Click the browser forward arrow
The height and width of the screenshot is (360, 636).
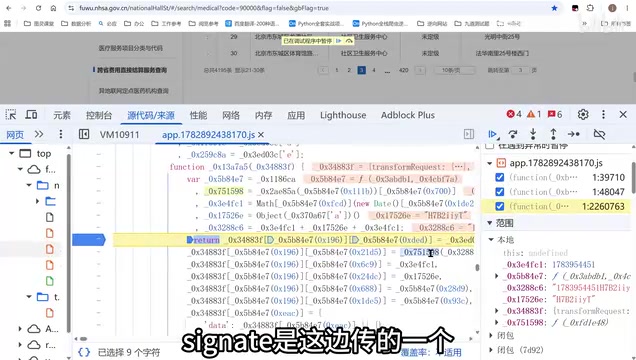pyautogui.click(x=23, y=8)
